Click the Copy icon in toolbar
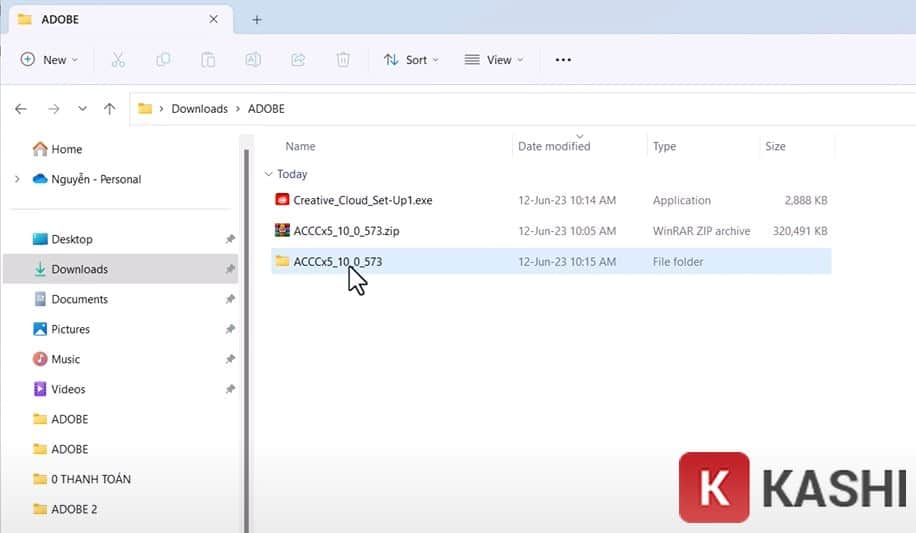Screen dimensions: 916x533 coord(163,60)
